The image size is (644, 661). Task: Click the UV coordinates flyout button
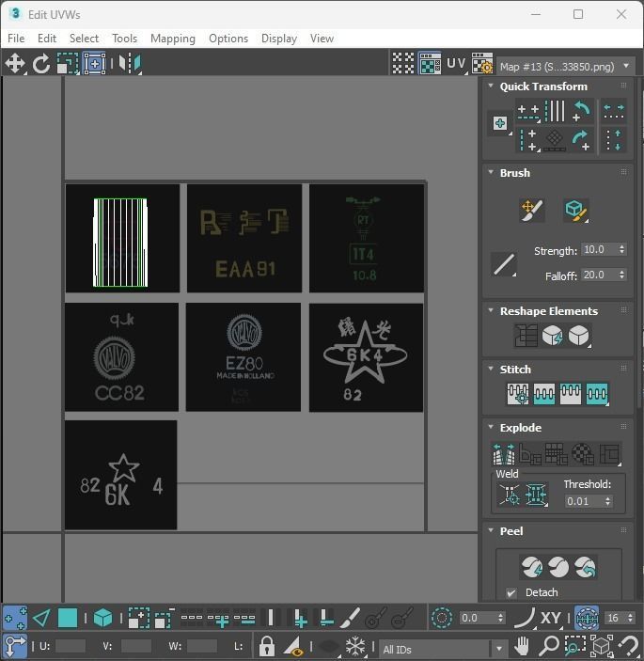[x=457, y=64]
